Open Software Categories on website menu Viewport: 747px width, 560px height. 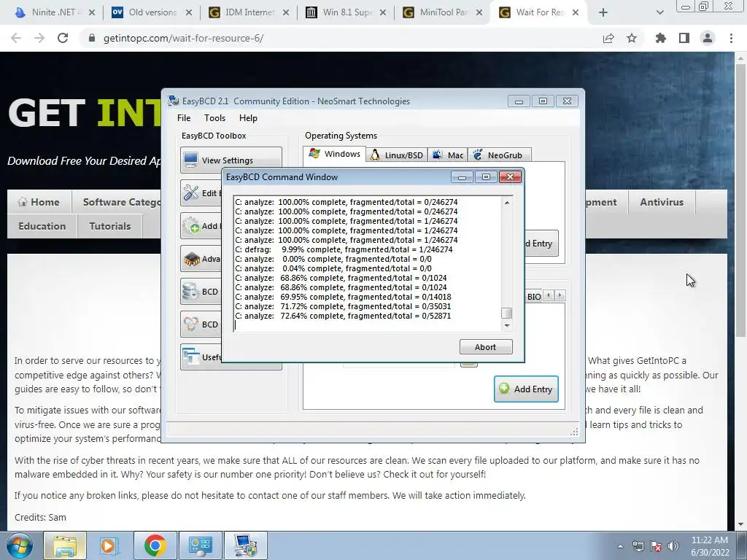tap(122, 202)
